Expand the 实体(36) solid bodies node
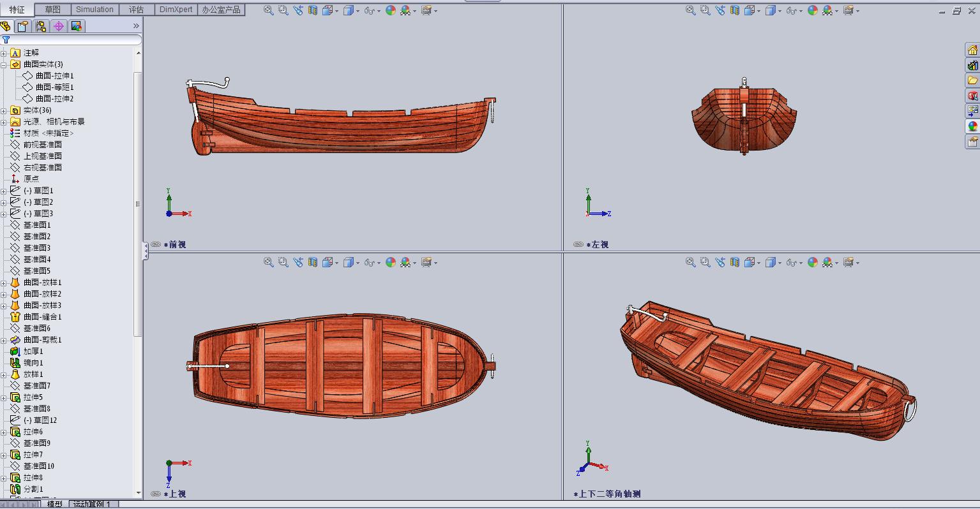 click(4, 110)
